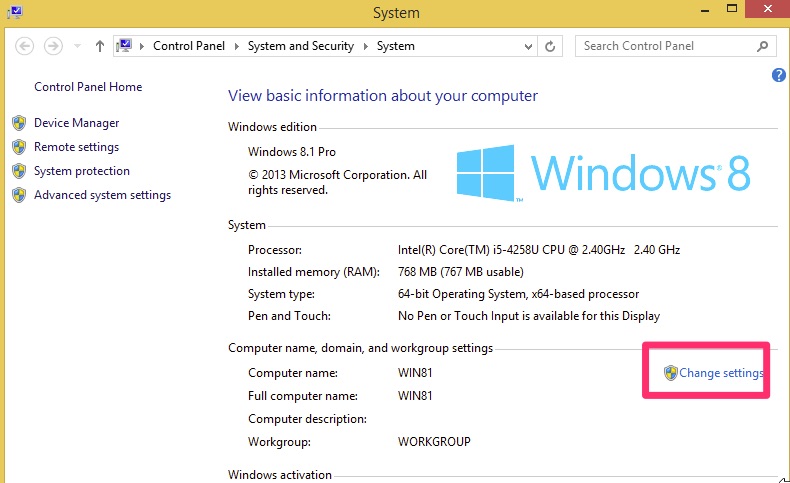
Task: Select Control Panel in the breadcrumb
Action: 189,46
